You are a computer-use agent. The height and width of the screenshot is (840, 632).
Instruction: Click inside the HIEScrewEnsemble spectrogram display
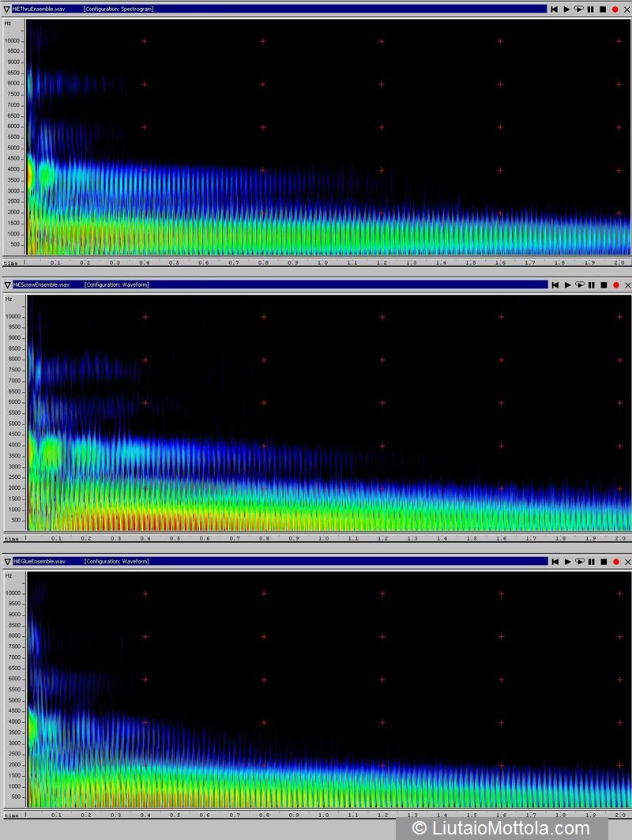point(329,413)
